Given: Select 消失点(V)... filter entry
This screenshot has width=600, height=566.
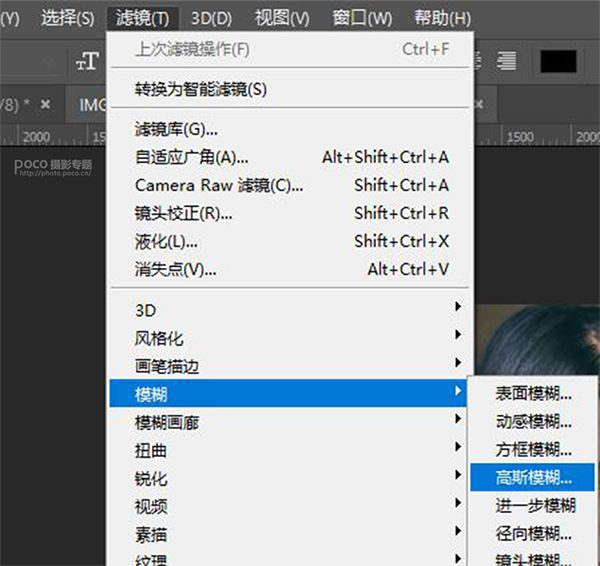Looking at the screenshot, I should 289,269.
